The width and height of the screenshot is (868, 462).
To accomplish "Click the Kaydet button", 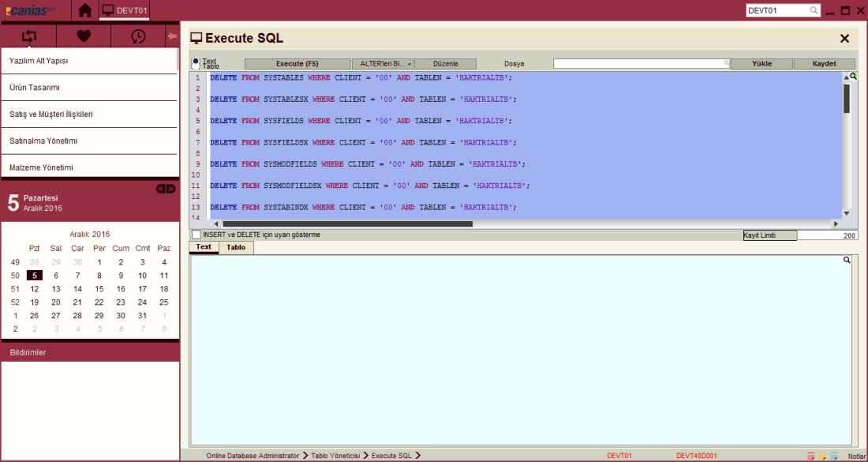I will pos(824,64).
